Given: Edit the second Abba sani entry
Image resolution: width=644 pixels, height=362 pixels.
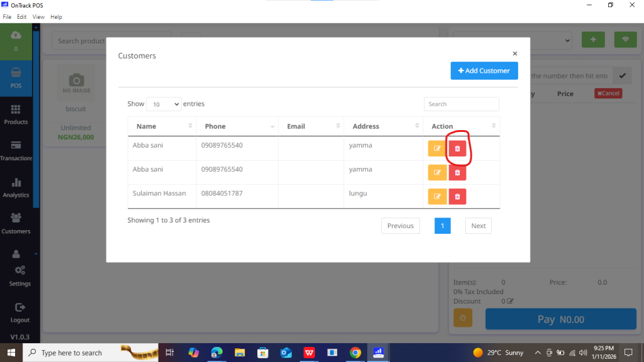Looking at the screenshot, I should 437,173.
